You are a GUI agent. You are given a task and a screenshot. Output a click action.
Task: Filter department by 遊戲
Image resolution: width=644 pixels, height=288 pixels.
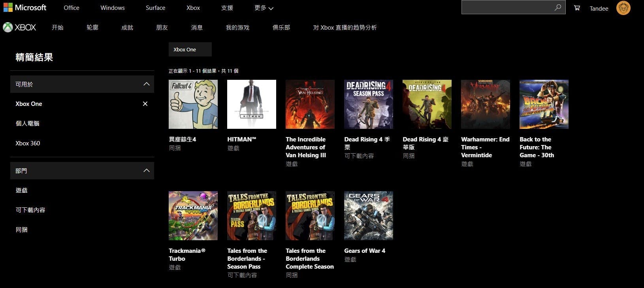pyautogui.click(x=22, y=190)
